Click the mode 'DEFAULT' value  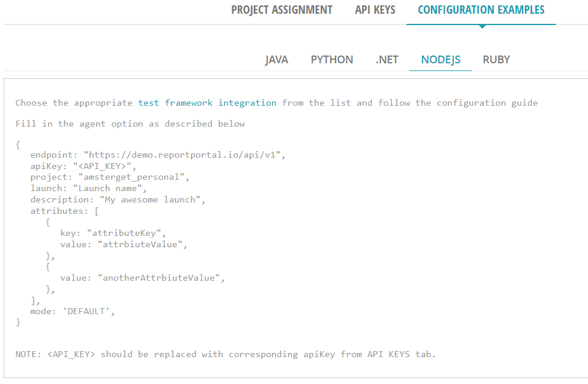tap(73, 311)
